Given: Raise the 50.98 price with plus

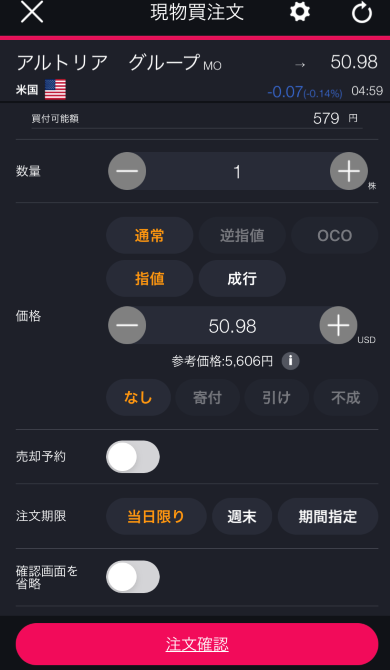Looking at the screenshot, I should pos(338,325).
